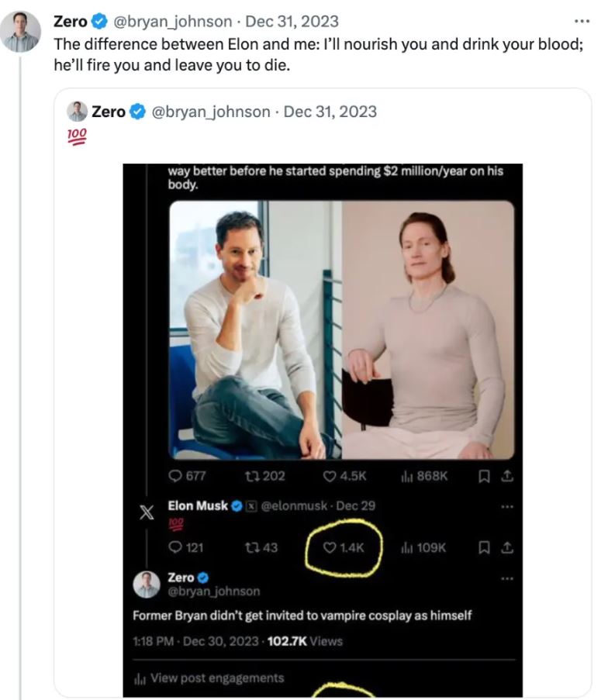Screen dimensions: 601x700
Task: Click the share icon on Elon Musk's reply
Action: tap(507, 547)
